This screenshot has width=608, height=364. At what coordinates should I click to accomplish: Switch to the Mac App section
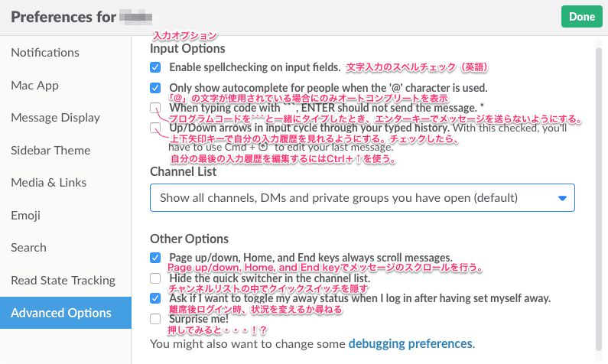(x=34, y=85)
